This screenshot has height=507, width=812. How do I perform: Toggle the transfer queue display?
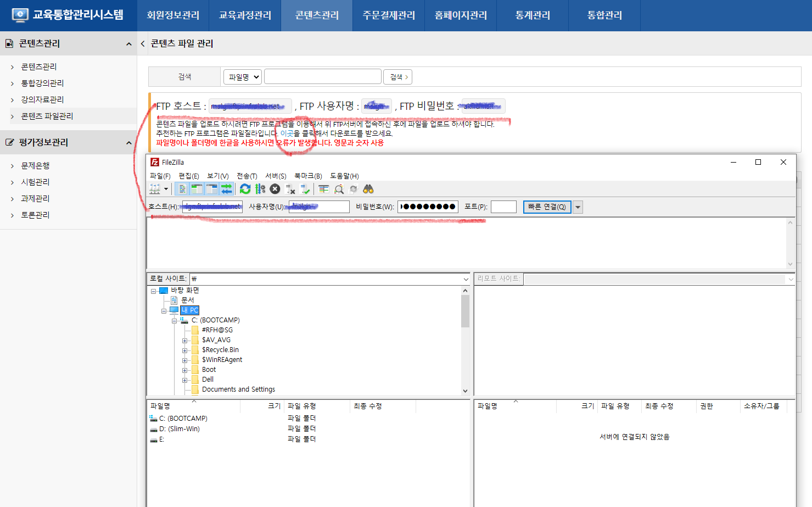[226, 189]
